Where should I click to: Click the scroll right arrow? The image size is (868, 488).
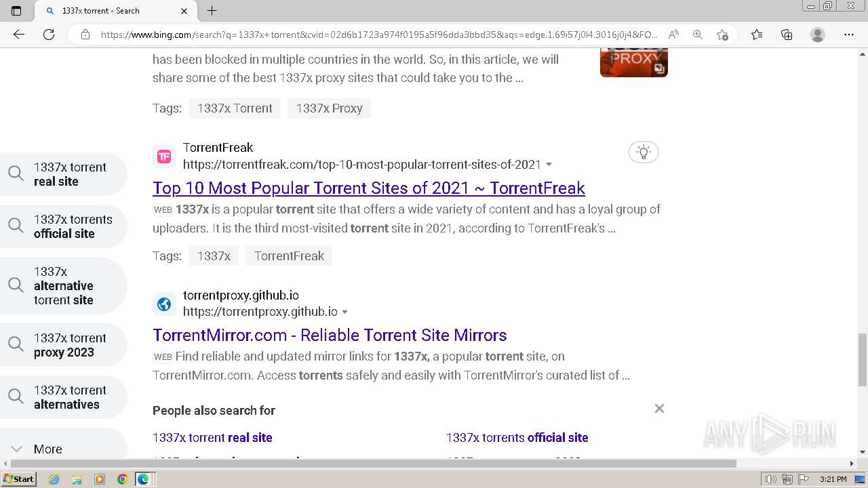pyautogui.click(x=852, y=464)
